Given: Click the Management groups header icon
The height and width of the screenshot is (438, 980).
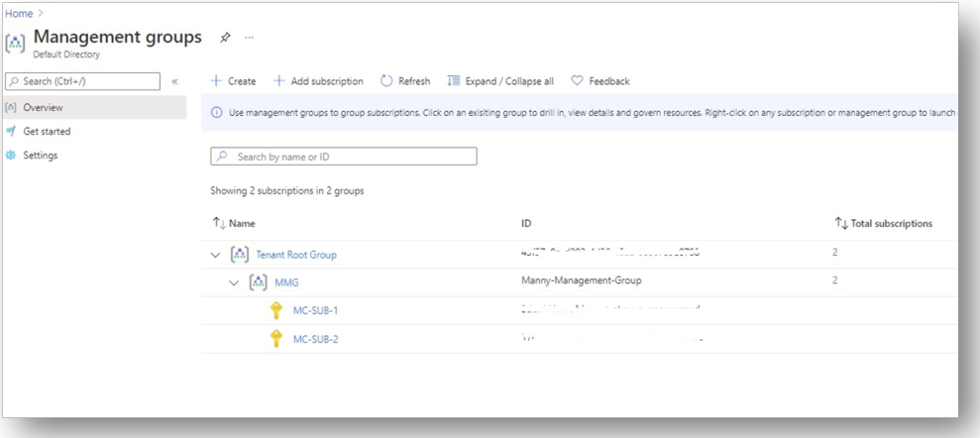Looking at the screenshot, I should [15, 44].
